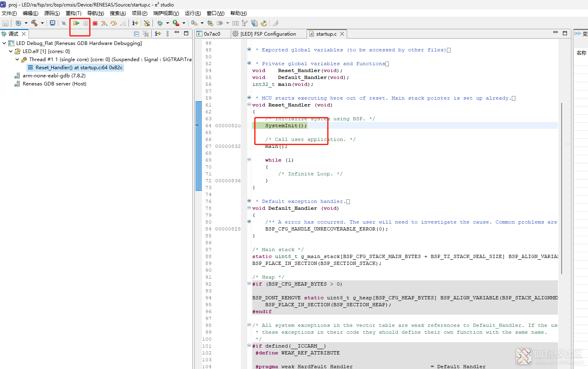Open the 运行(R) menu
The width and height of the screenshot is (588, 369).
193,13
